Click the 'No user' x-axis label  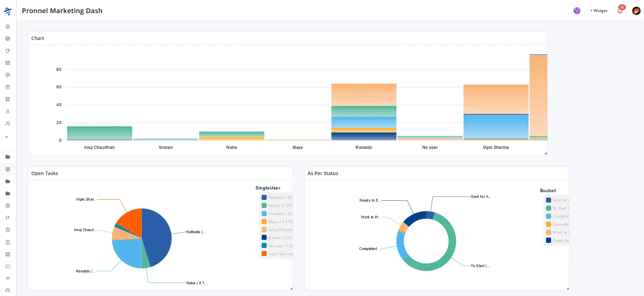pyautogui.click(x=430, y=147)
